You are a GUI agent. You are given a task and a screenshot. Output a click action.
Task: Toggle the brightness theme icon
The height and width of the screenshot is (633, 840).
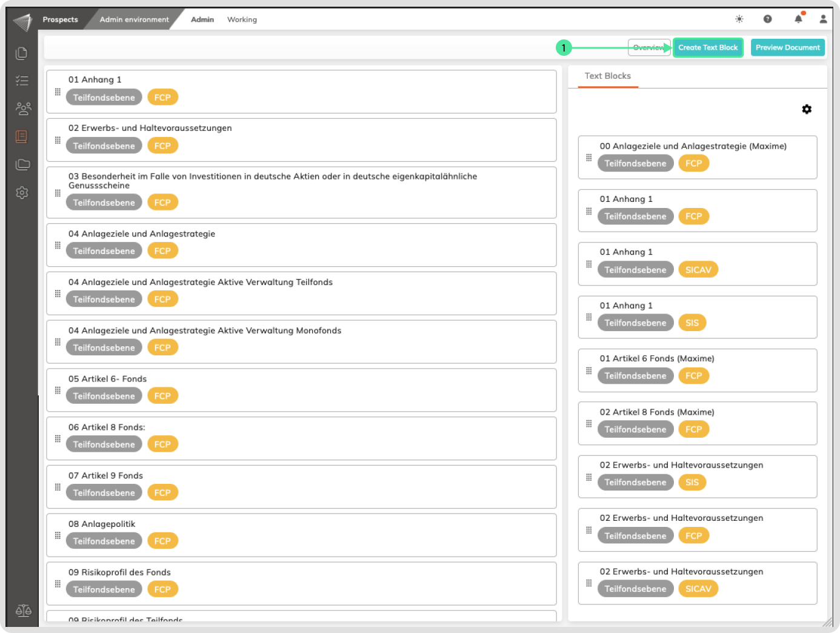(739, 19)
